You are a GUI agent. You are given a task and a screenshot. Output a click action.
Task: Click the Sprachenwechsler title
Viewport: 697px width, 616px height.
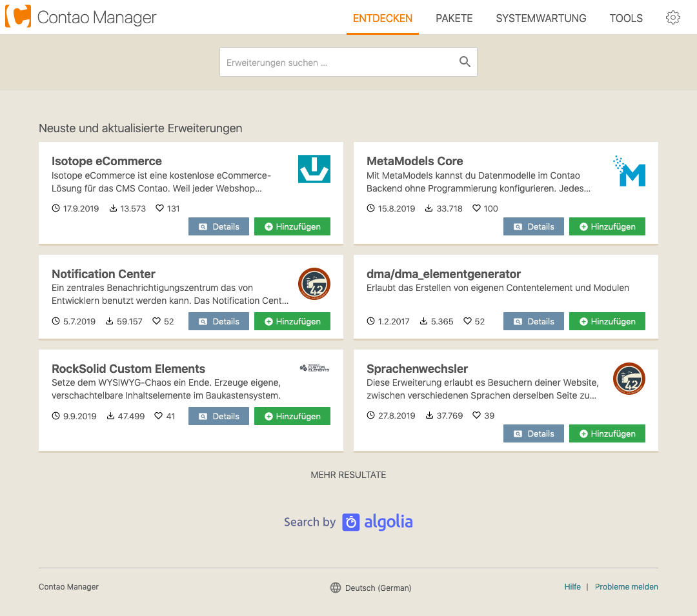pyautogui.click(x=417, y=368)
